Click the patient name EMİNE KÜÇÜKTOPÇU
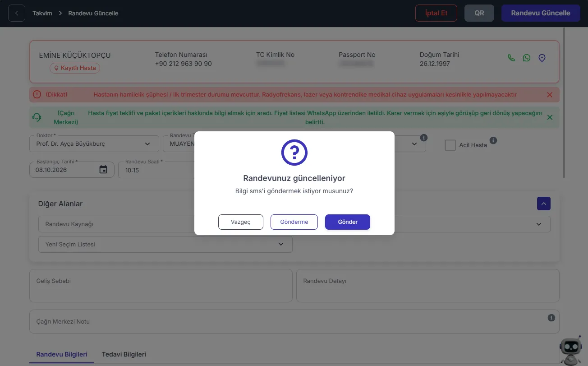This screenshot has width=588, height=366. pyautogui.click(x=75, y=56)
